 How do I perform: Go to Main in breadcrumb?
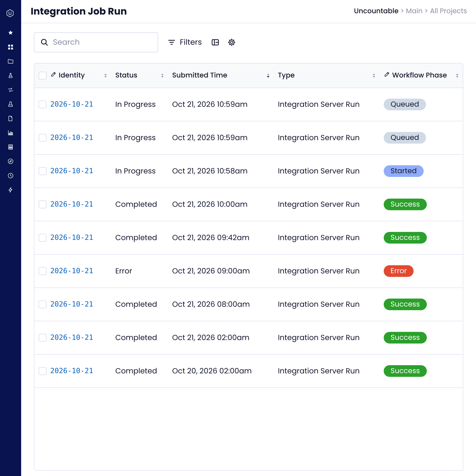pos(414,11)
